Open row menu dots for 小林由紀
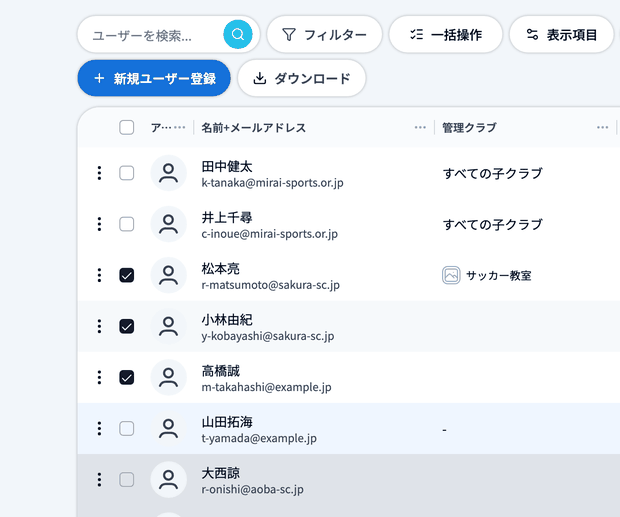The image size is (620, 517). click(99, 326)
